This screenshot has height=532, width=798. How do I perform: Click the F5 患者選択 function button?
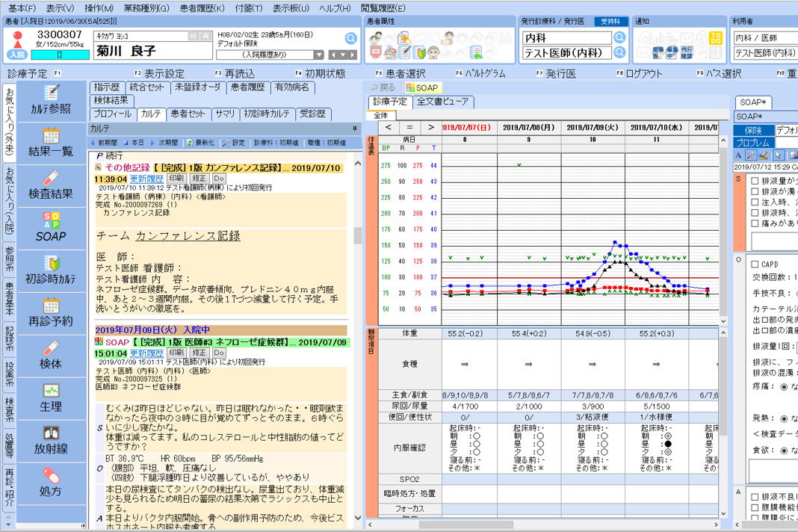coord(400,74)
